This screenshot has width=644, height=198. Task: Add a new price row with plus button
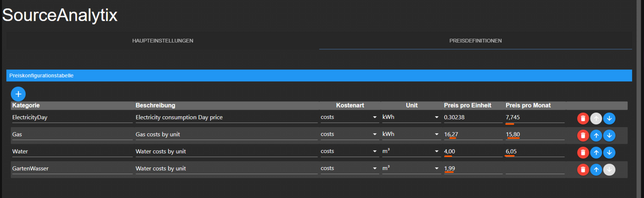(x=18, y=93)
